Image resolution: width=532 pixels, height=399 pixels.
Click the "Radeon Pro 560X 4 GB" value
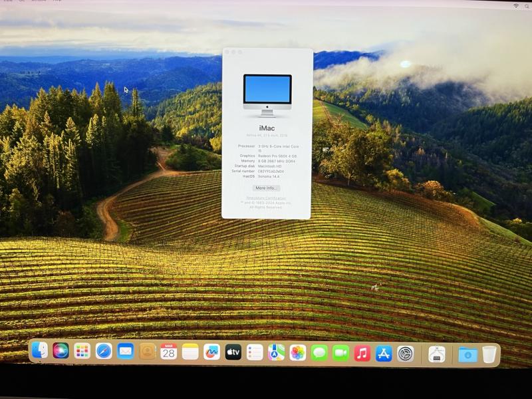tap(277, 156)
